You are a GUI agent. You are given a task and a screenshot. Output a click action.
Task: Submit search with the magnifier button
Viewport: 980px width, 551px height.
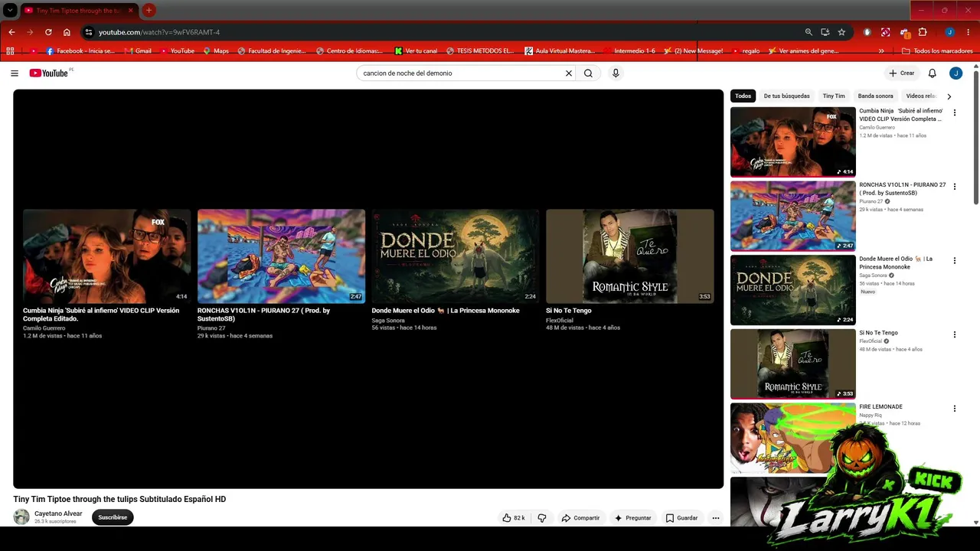[588, 73]
